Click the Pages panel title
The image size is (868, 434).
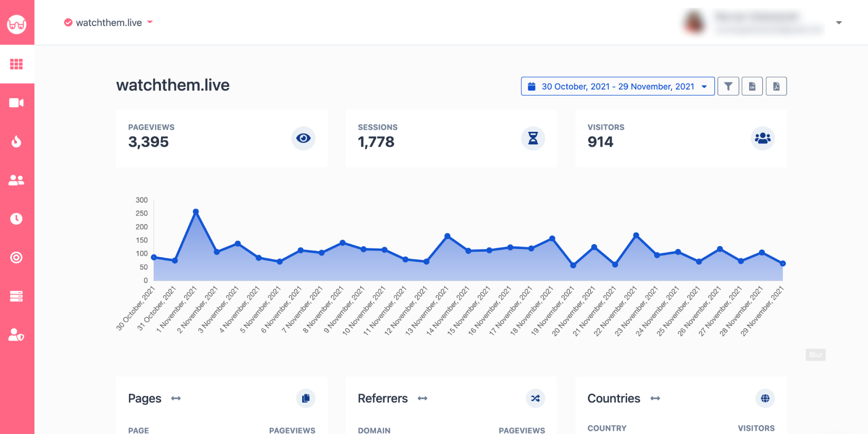(x=144, y=399)
